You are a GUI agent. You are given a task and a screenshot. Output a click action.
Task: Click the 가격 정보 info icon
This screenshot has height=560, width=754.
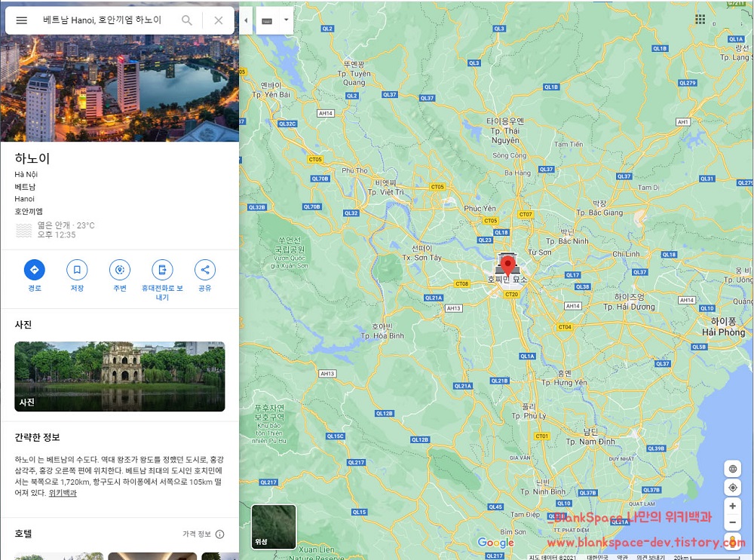click(x=219, y=534)
